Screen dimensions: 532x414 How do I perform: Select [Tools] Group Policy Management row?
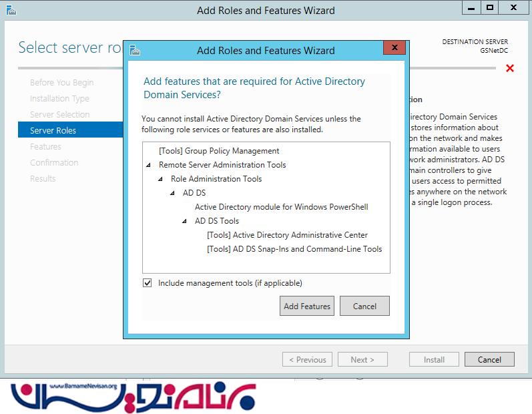pos(219,151)
